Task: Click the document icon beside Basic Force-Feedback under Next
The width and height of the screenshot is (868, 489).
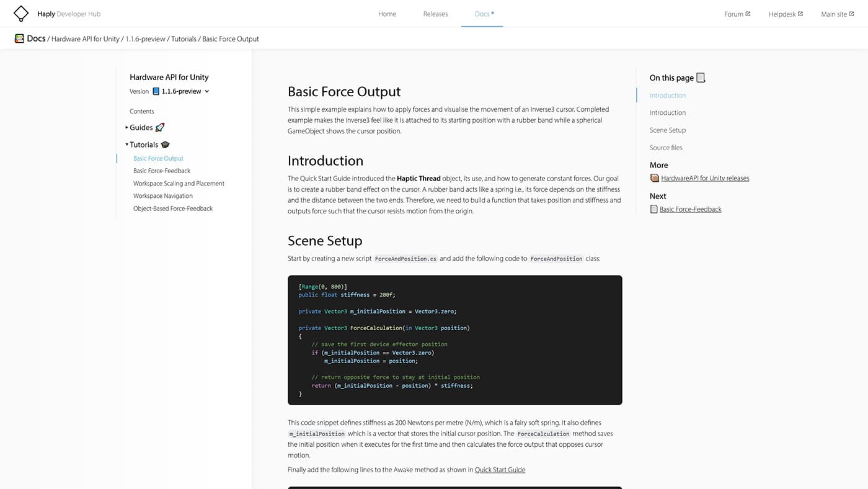Action: 653,209
